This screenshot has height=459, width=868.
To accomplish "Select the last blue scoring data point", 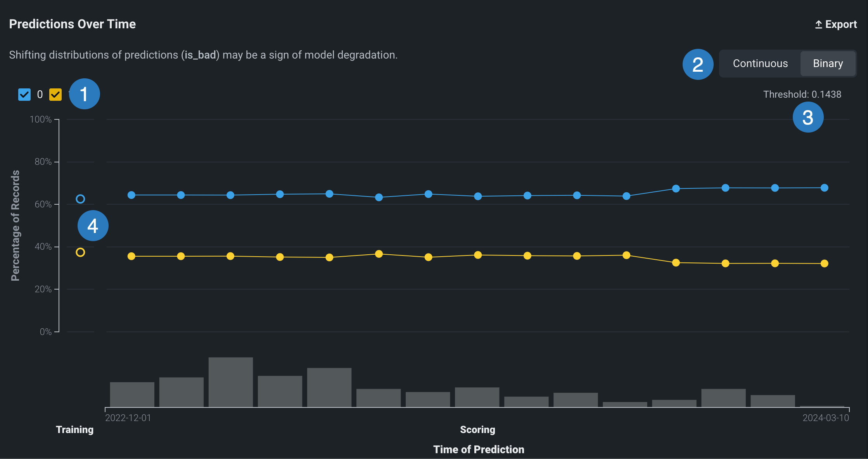I will (824, 188).
